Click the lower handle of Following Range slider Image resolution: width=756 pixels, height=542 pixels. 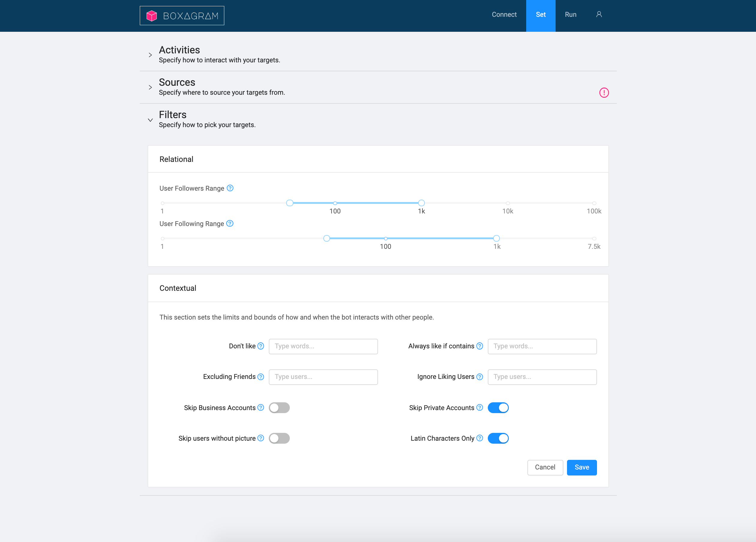(x=327, y=238)
